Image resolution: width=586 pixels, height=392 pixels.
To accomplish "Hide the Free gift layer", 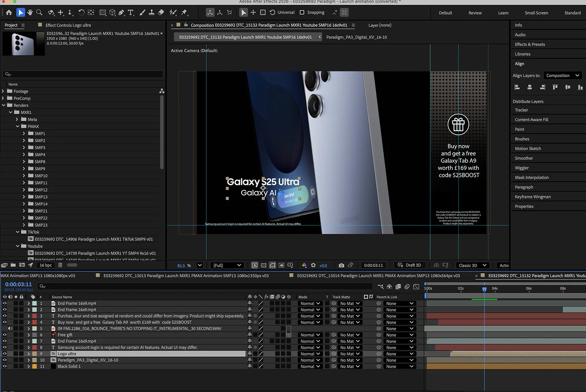I will (5, 335).
